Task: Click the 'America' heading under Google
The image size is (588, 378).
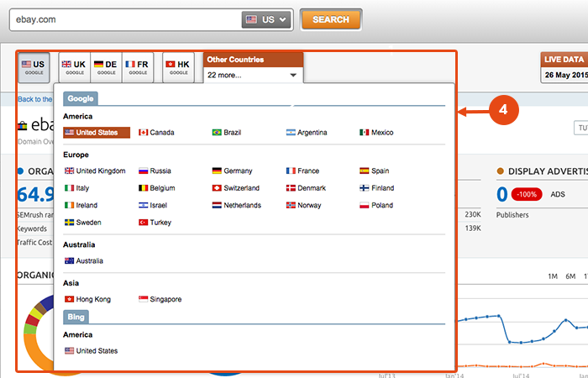Action: coord(77,117)
